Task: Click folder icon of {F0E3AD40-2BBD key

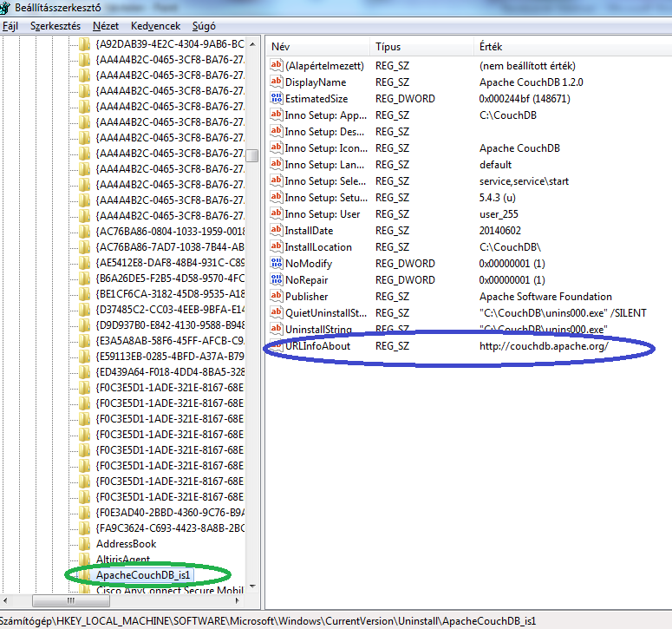Action: (x=84, y=513)
